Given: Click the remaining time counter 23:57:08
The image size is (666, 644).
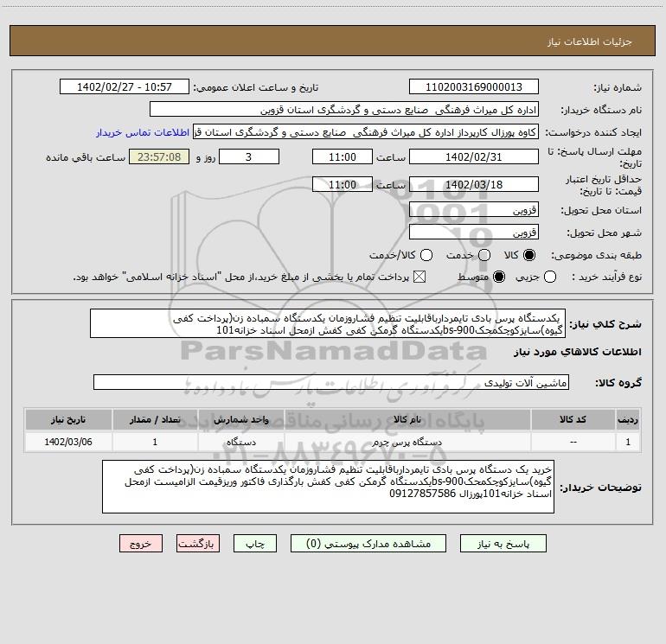Looking at the screenshot, I should coord(159,157).
